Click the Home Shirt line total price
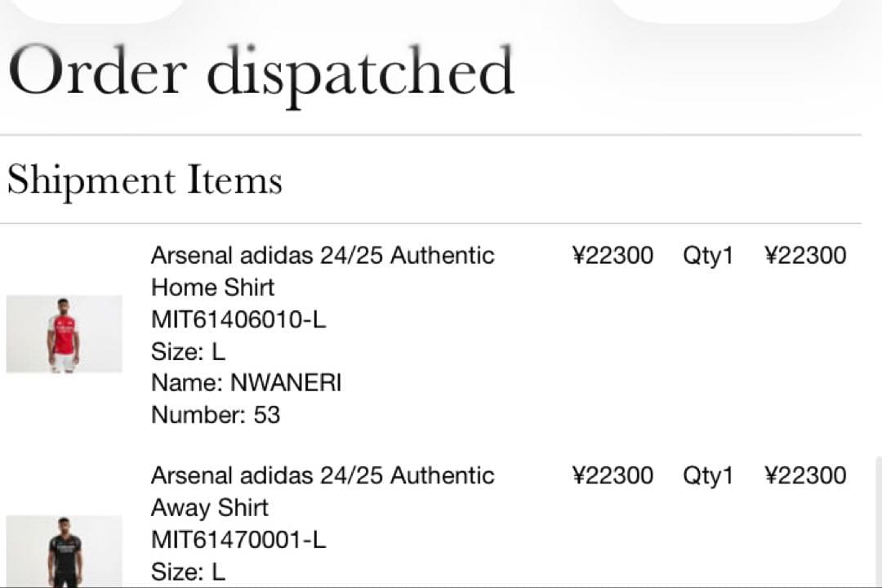 (x=805, y=256)
